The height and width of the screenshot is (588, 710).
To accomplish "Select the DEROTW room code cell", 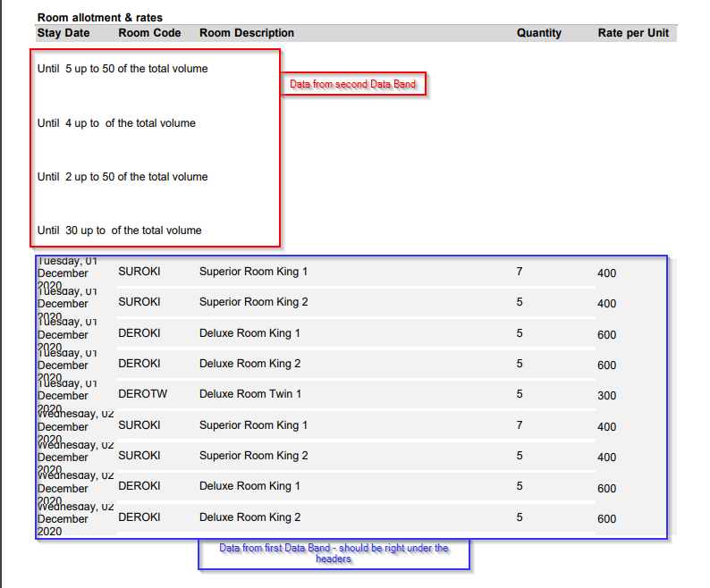I will (139, 394).
